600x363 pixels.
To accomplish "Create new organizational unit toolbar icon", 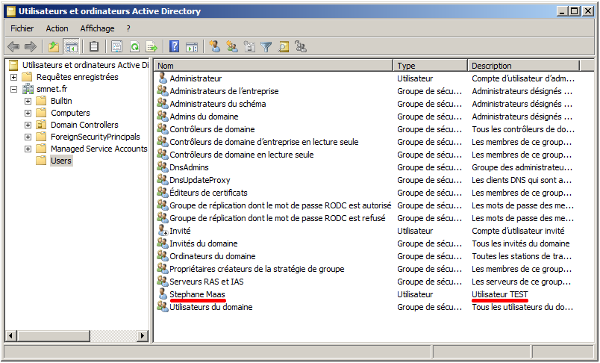I will (249, 47).
